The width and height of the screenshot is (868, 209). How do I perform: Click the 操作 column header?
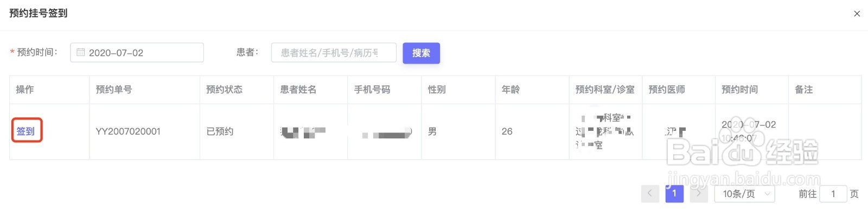click(25, 90)
